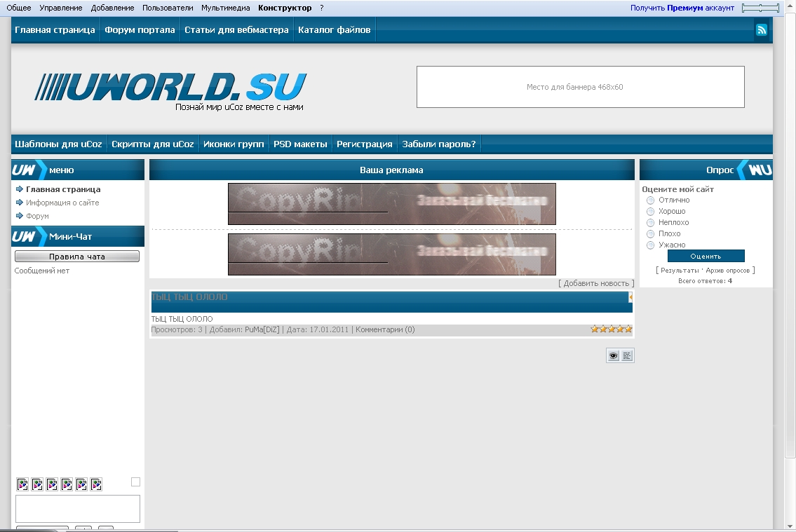
Task: Click the chat message text box
Action: [x=78, y=509]
